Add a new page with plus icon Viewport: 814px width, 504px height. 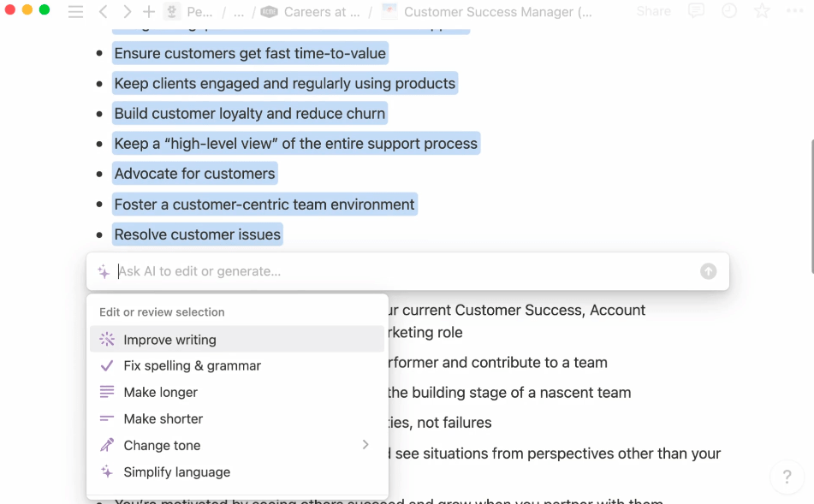click(x=149, y=12)
